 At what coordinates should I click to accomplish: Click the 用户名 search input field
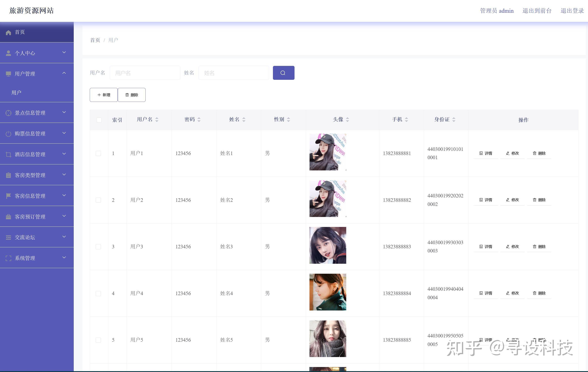(x=145, y=73)
